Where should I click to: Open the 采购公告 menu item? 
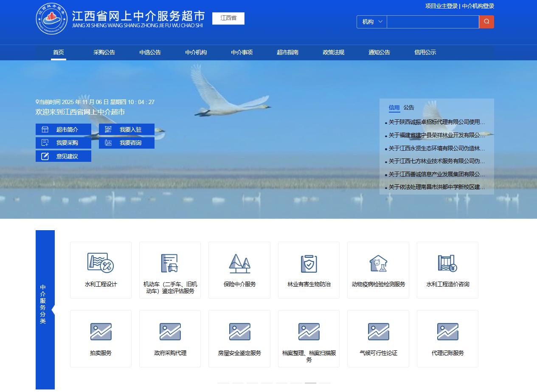point(104,52)
